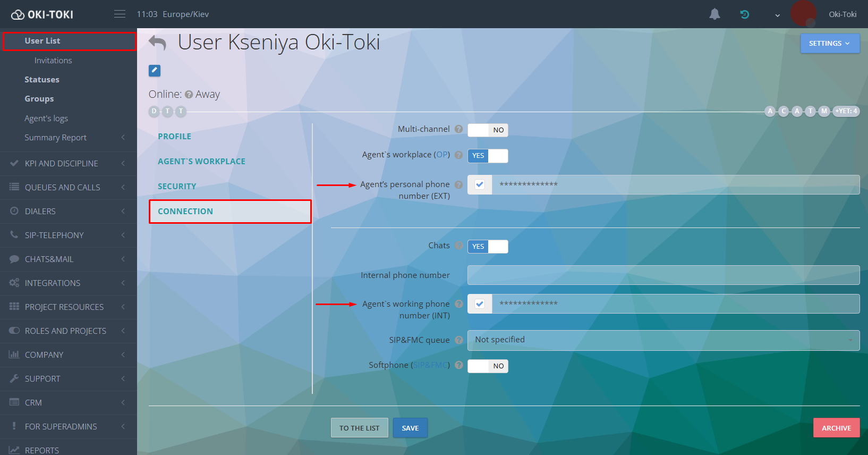Click help icon beside SIP&FMC queue
Image resolution: width=868 pixels, height=455 pixels.
coord(459,340)
